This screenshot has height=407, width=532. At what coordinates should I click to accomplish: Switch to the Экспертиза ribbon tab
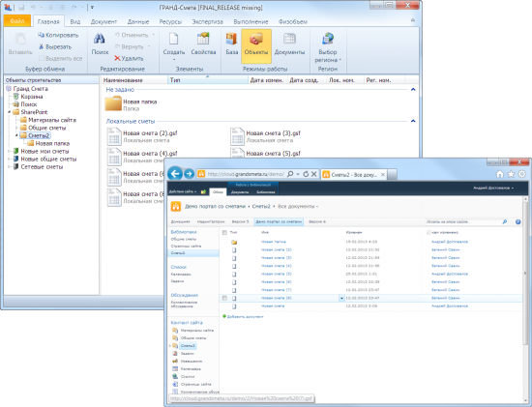coord(207,21)
